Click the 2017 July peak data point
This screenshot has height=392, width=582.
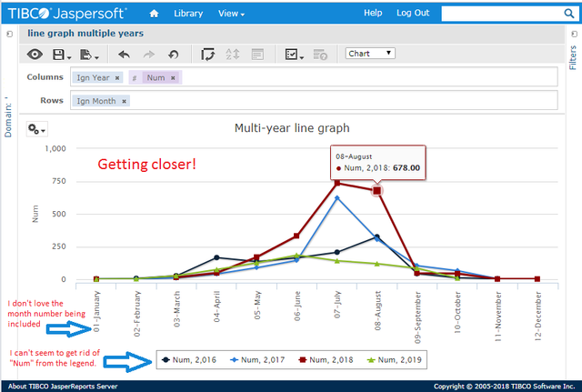point(337,198)
